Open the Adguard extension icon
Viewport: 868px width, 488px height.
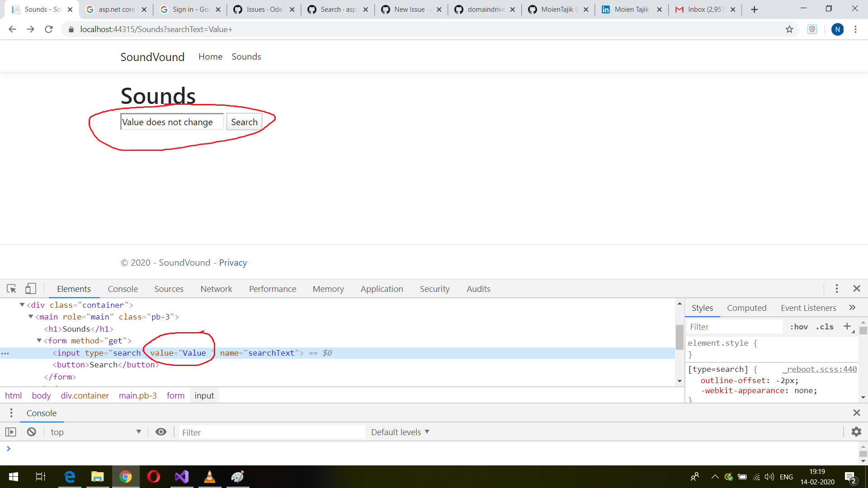812,29
